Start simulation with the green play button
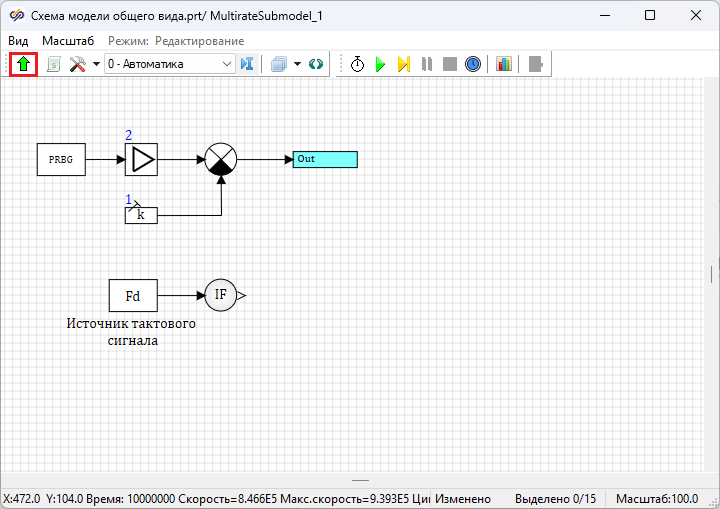 tap(380, 64)
